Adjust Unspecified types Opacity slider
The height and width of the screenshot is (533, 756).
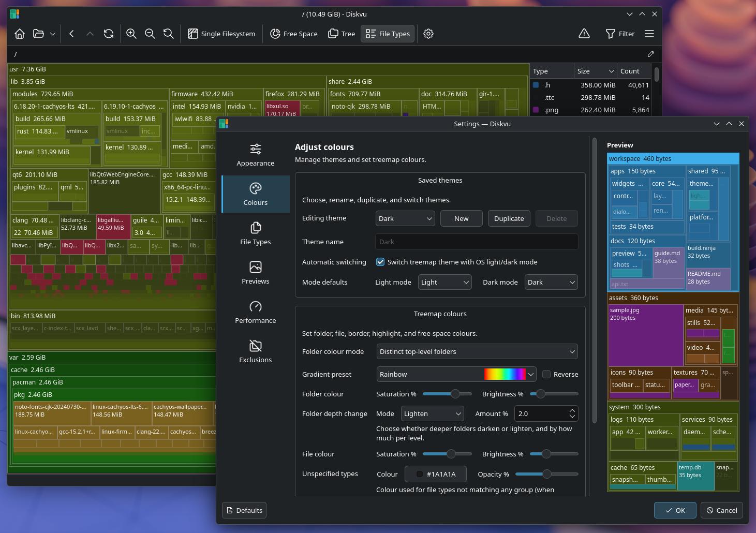tap(547, 474)
